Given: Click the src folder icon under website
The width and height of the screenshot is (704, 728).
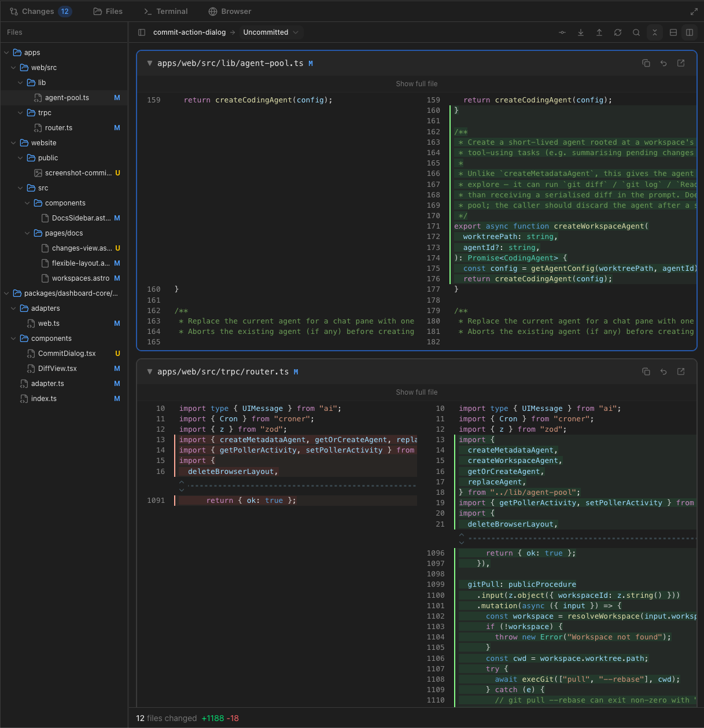Looking at the screenshot, I should (x=31, y=188).
